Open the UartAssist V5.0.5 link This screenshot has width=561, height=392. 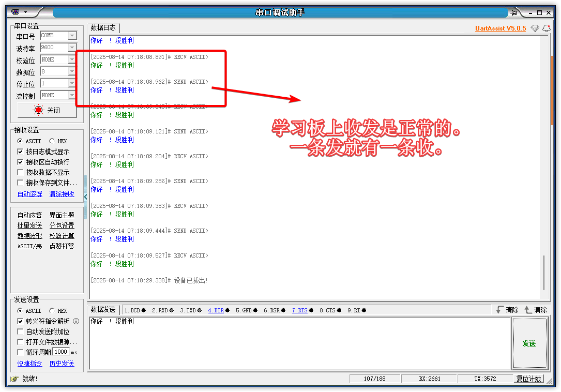pos(501,28)
